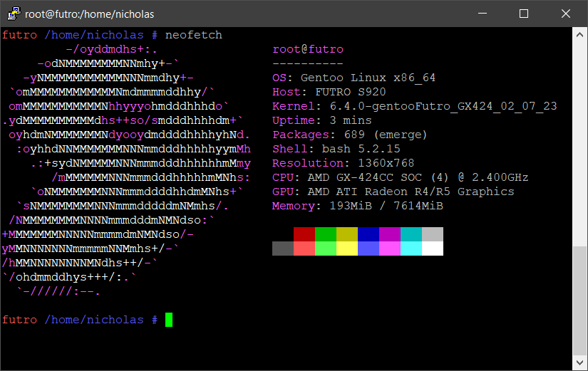Click the 'Host' label

pyautogui.click(x=287, y=92)
